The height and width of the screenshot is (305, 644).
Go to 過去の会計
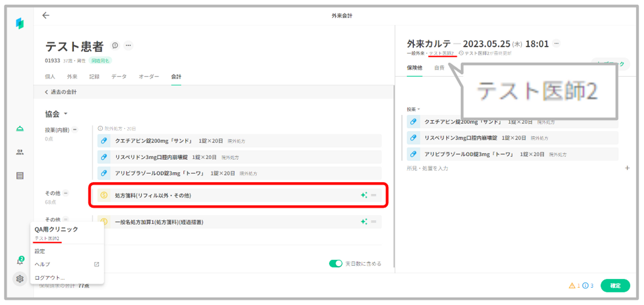click(x=61, y=92)
